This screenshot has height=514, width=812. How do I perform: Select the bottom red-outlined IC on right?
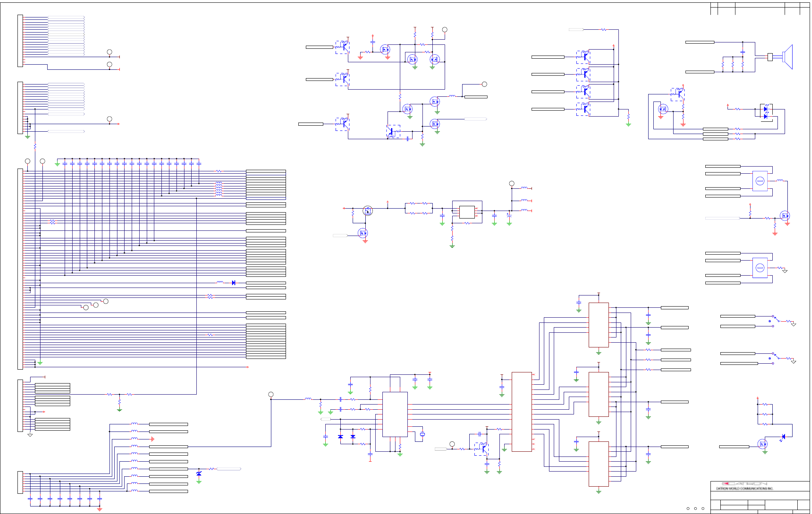pyautogui.click(x=599, y=464)
